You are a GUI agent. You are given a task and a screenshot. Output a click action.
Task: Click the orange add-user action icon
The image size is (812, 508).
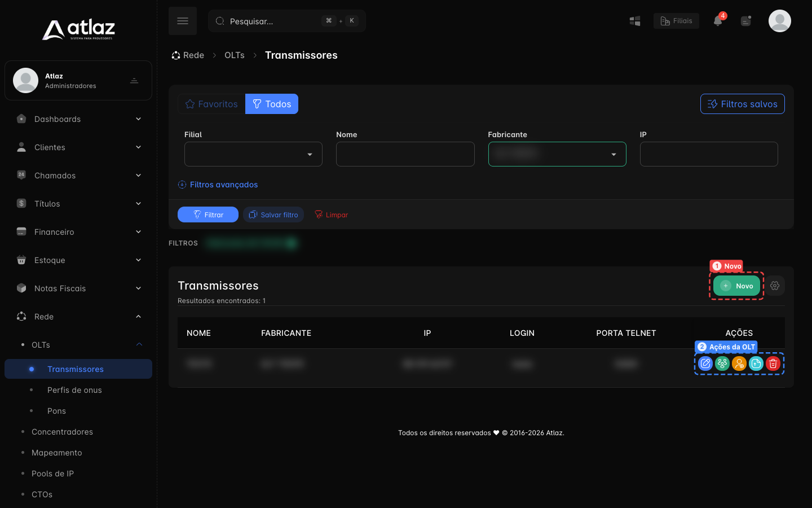[x=739, y=364]
